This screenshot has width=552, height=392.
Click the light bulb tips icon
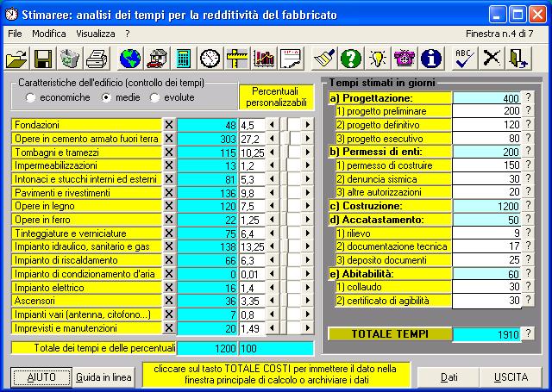pos(376,58)
